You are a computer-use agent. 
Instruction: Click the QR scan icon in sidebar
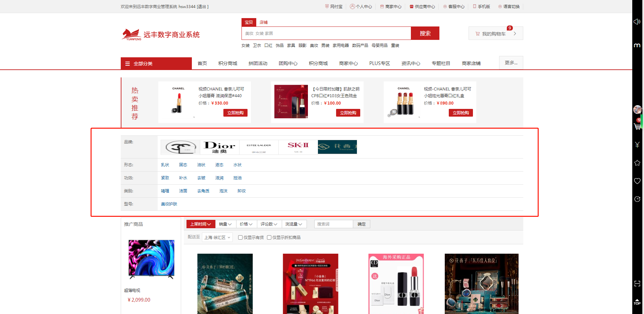(x=637, y=284)
